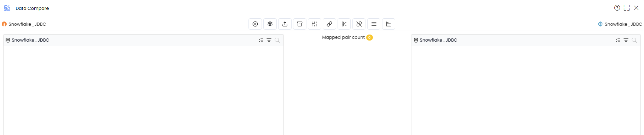644x135 pixels.
Task: Click the Data Compare icon at top left
Action: 7,8
